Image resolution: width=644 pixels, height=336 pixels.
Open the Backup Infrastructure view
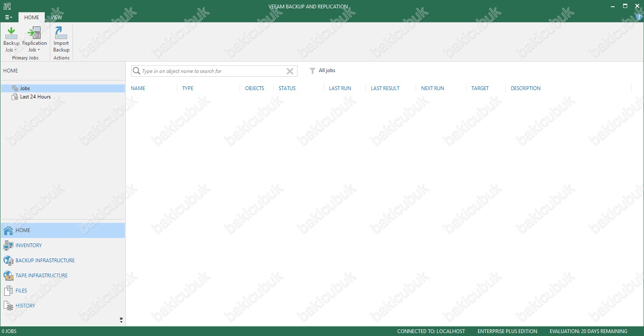click(45, 261)
